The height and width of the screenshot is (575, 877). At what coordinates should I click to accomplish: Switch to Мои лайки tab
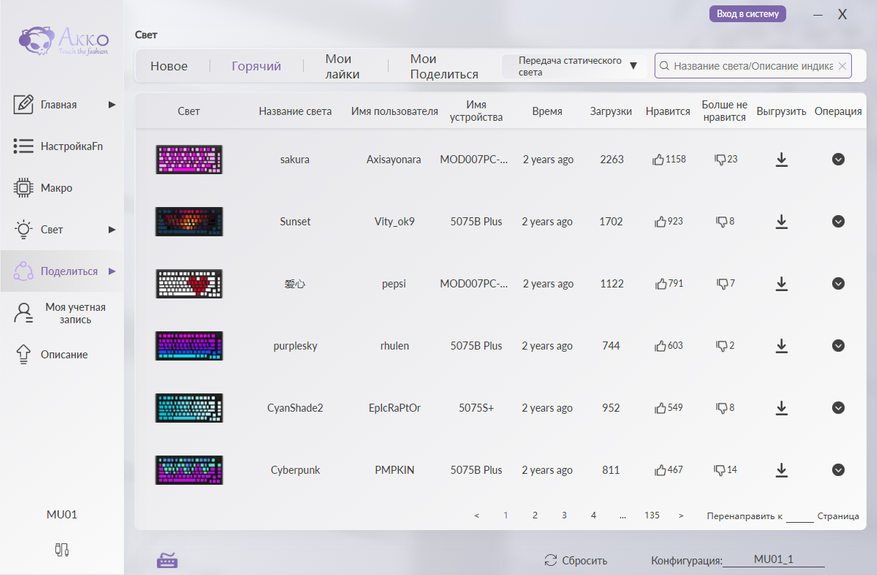[x=342, y=66]
